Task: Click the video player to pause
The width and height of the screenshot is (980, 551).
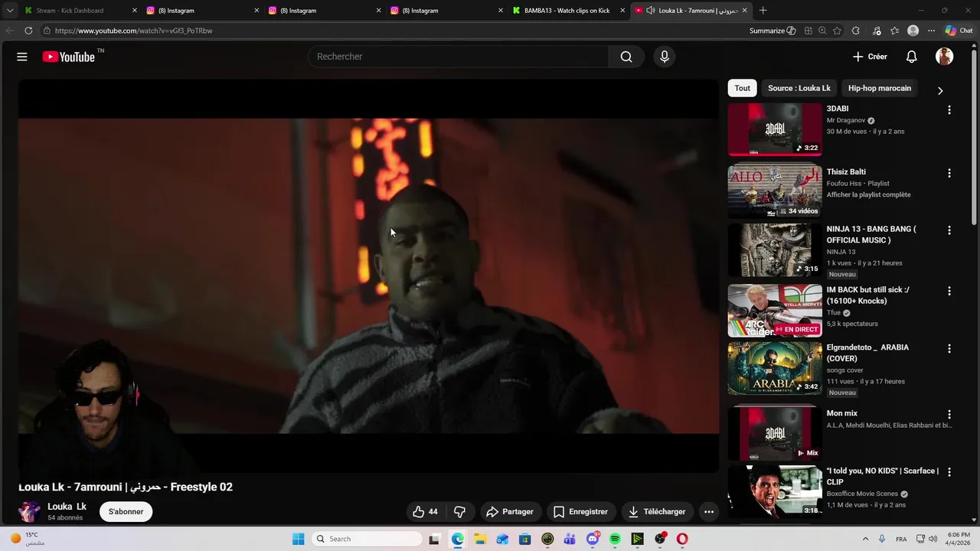Action: coord(368,275)
